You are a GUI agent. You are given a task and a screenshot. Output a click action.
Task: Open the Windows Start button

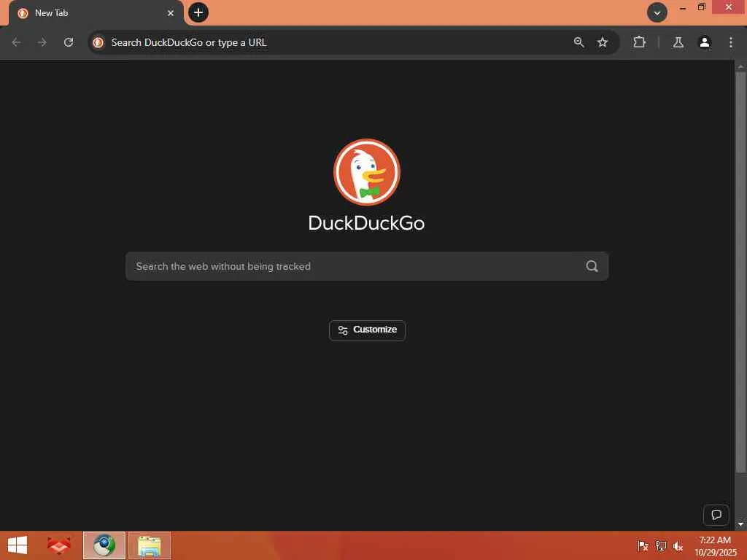pos(18,545)
